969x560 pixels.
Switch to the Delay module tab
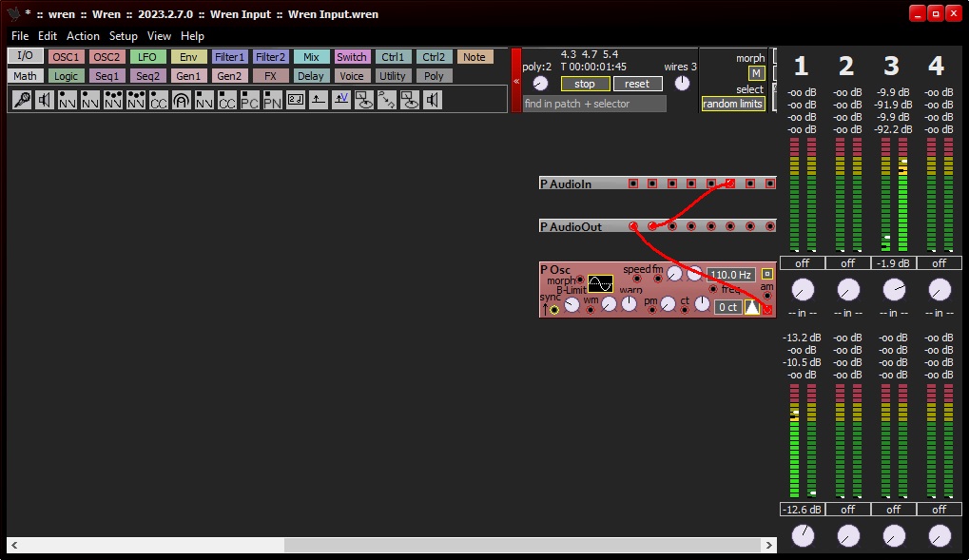coord(310,76)
